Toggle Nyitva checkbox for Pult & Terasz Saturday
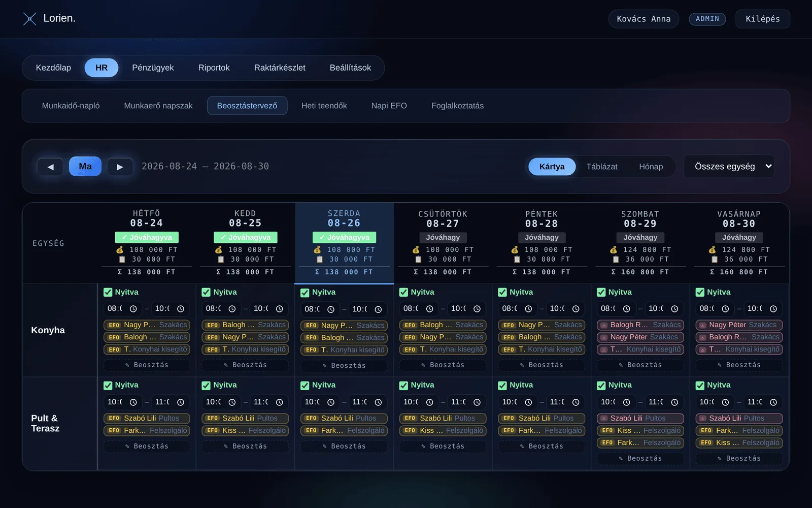 601,386
